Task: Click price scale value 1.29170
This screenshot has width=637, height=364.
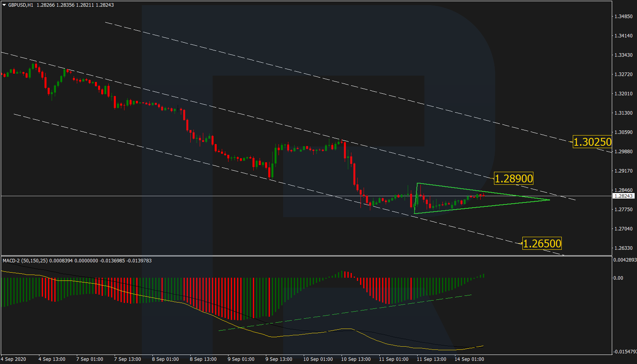Action: tap(624, 171)
